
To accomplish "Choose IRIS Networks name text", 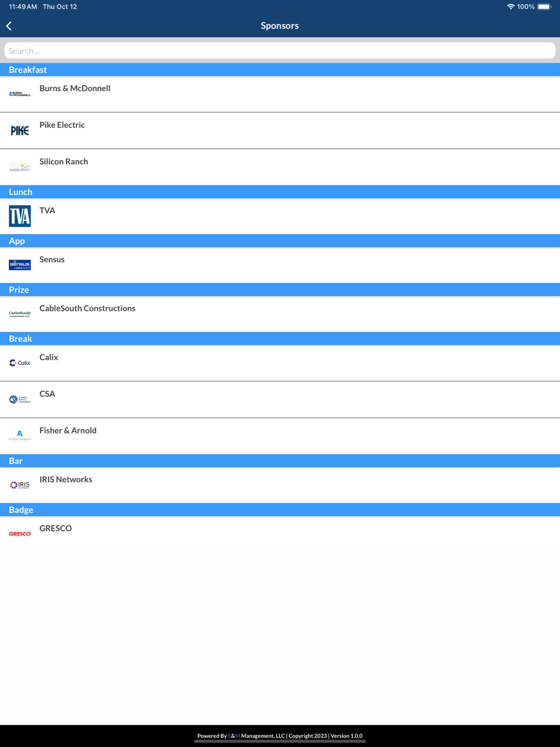I will coord(66,479).
